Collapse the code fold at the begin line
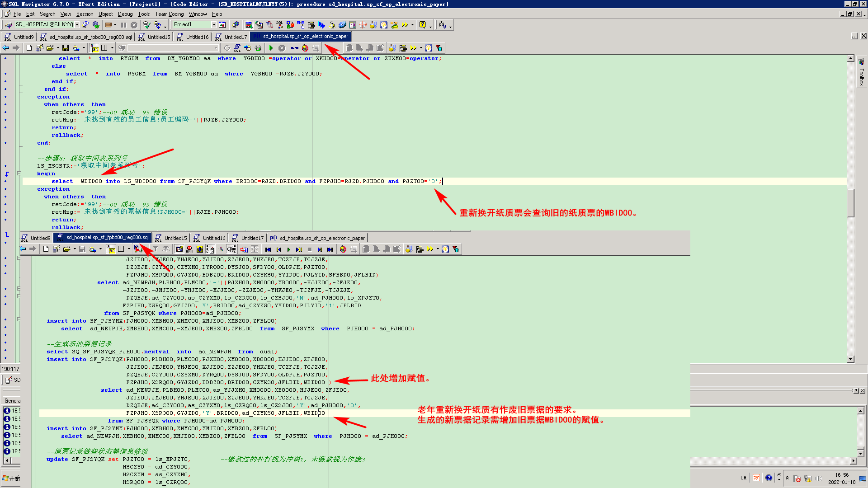The width and height of the screenshot is (868, 488). 19,174
